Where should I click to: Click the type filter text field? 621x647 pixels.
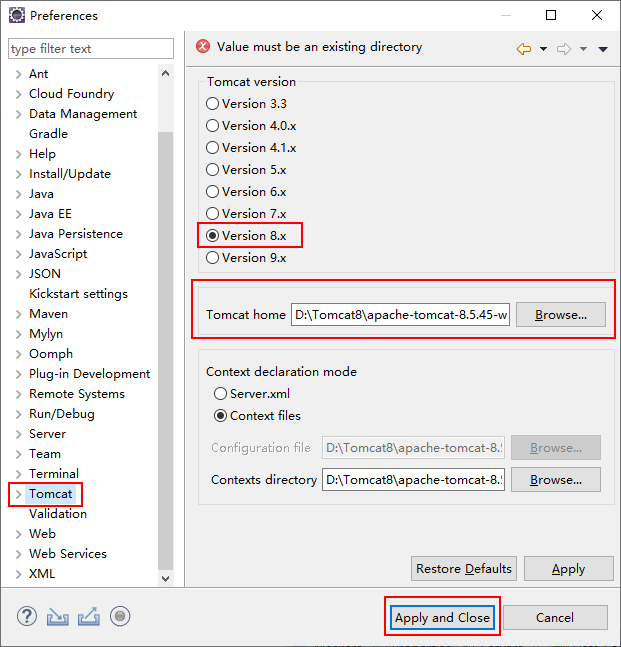click(x=91, y=49)
